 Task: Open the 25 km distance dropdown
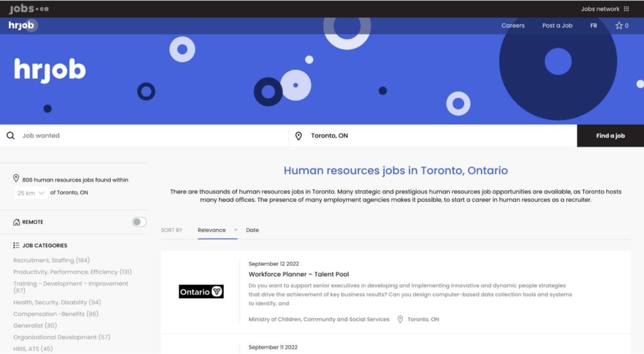pyautogui.click(x=30, y=193)
